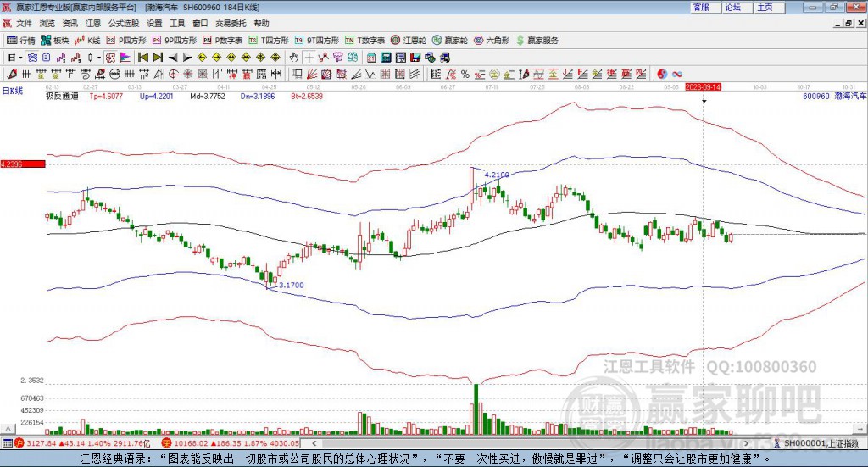Open the 江恩 menu
868x467 pixels.
tap(93, 23)
